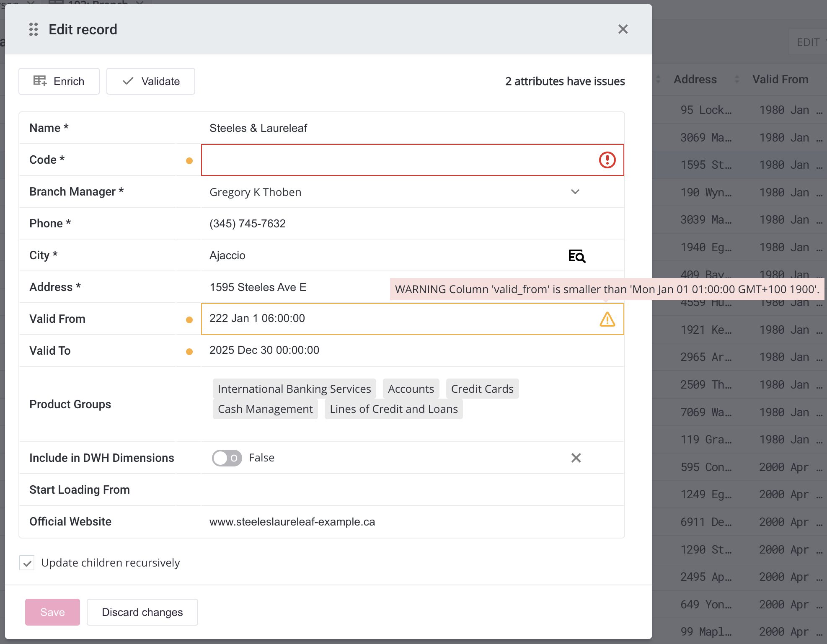
Task: Close the Edit record dialog
Action: coord(623,29)
